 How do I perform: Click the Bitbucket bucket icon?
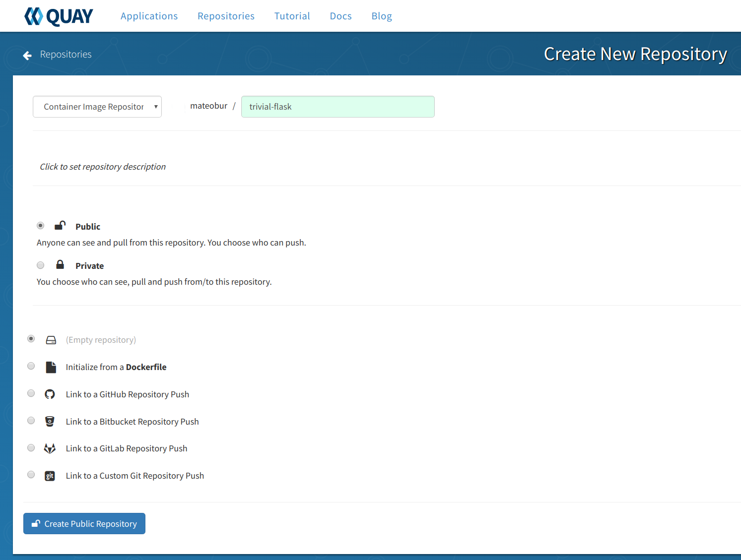tap(50, 421)
